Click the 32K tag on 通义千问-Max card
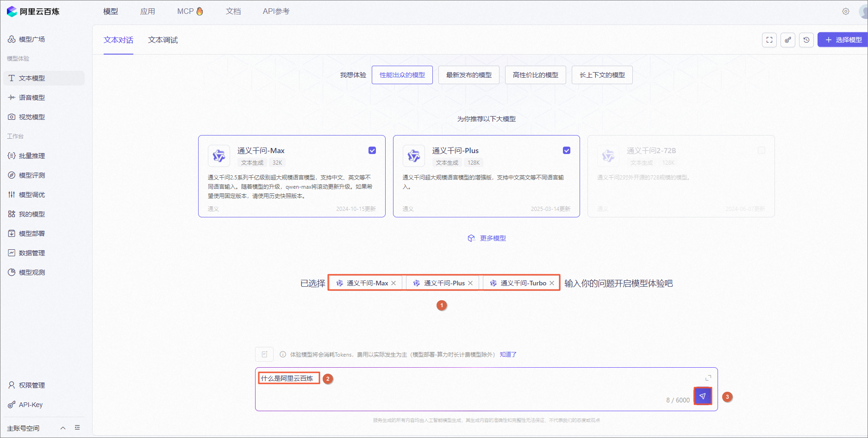 tap(277, 163)
